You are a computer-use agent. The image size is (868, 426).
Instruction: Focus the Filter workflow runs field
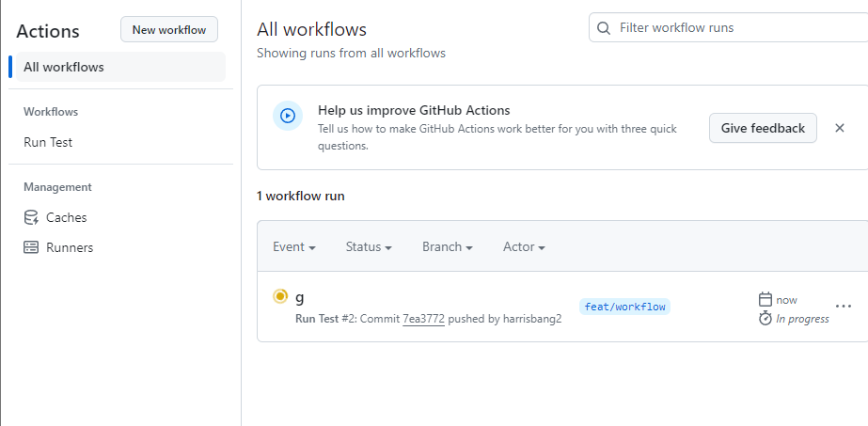pyautogui.click(x=729, y=27)
